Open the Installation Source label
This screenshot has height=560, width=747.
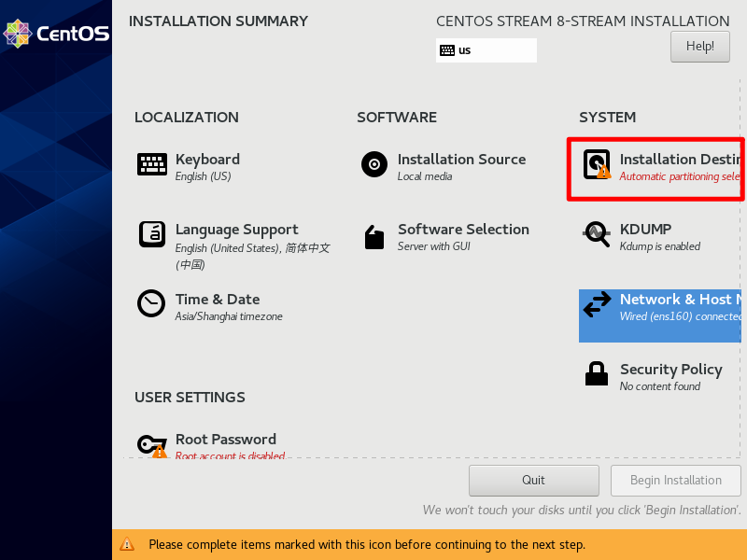pyautogui.click(x=461, y=159)
